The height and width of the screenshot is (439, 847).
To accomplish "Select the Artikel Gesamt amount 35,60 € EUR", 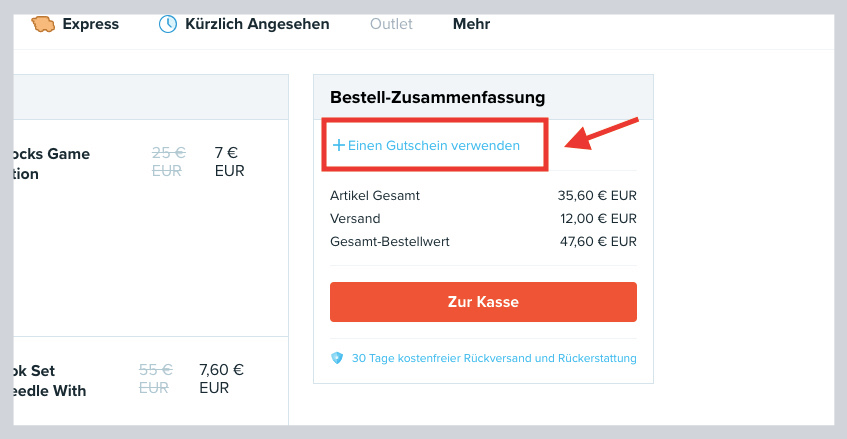I will click(x=597, y=196).
